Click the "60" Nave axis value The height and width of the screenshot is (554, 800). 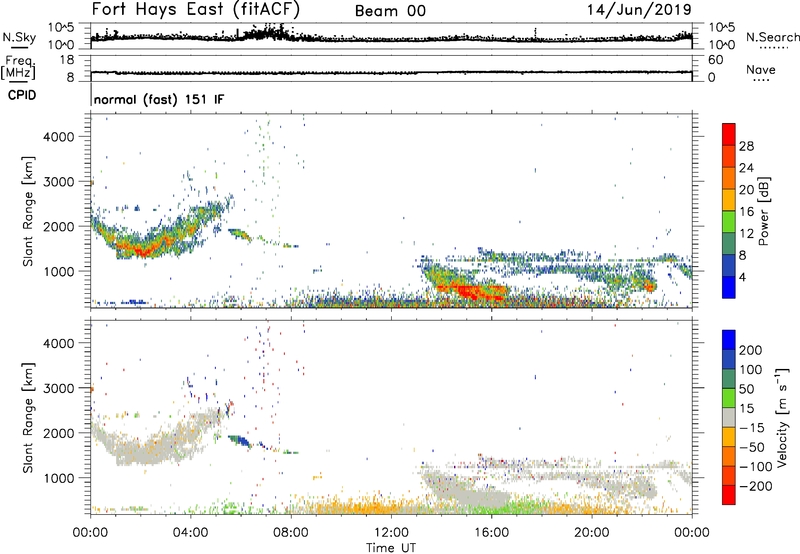pyautogui.click(x=715, y=60)
